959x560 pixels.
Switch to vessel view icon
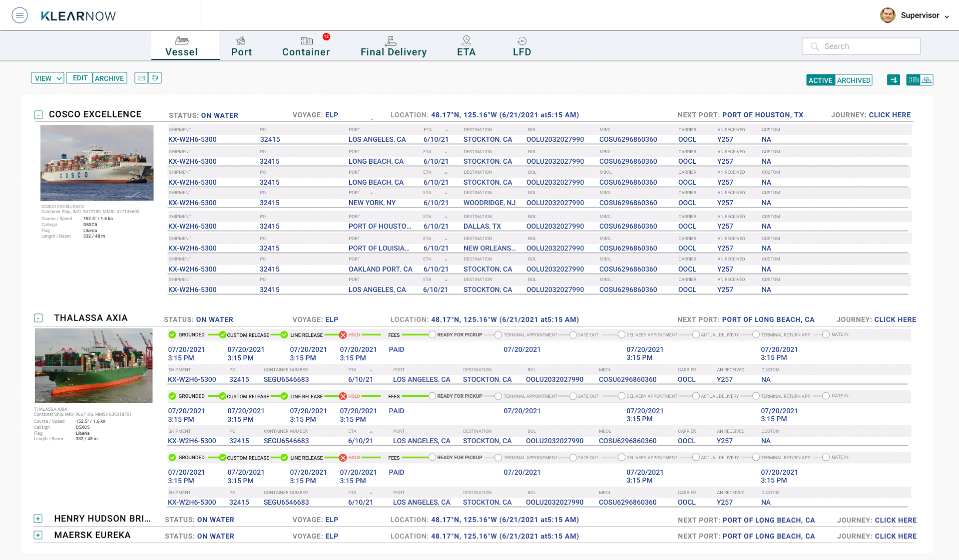[x=927, y=80]
